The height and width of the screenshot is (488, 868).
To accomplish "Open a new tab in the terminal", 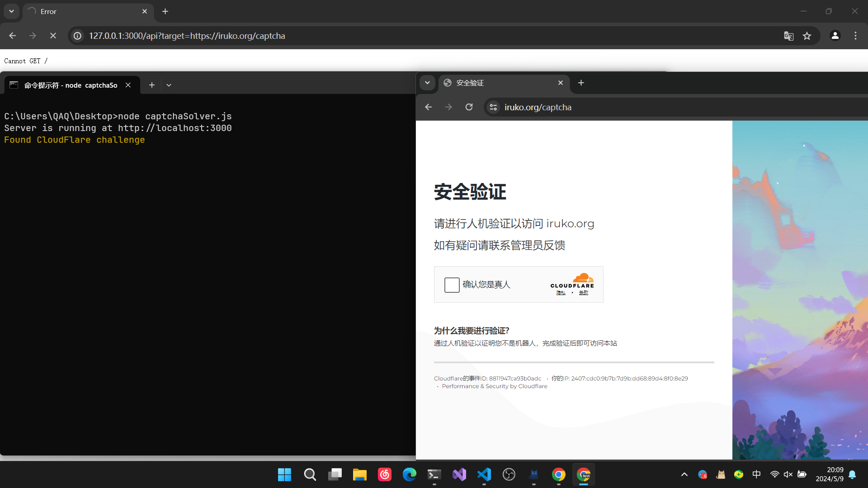I will pos(152,85).
